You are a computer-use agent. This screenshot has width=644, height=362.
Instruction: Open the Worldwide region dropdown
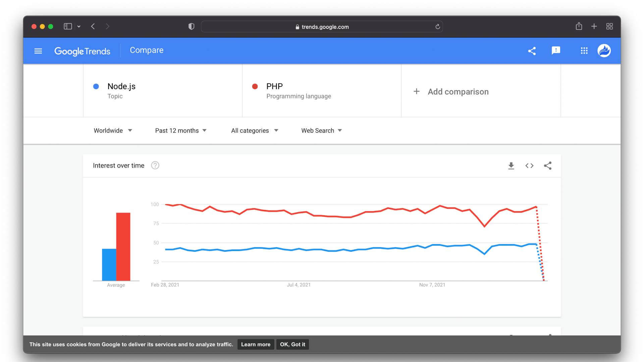click(113, 130)
